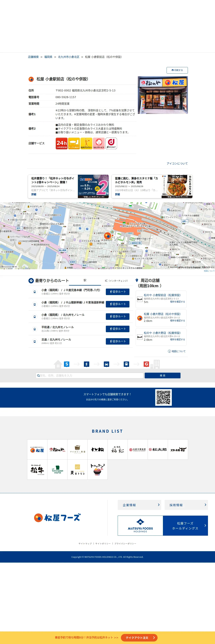The width and height of the screenshot is (215, 644).
Task: Open the 松屋 brand logo in Brand List
Action: 37,450
